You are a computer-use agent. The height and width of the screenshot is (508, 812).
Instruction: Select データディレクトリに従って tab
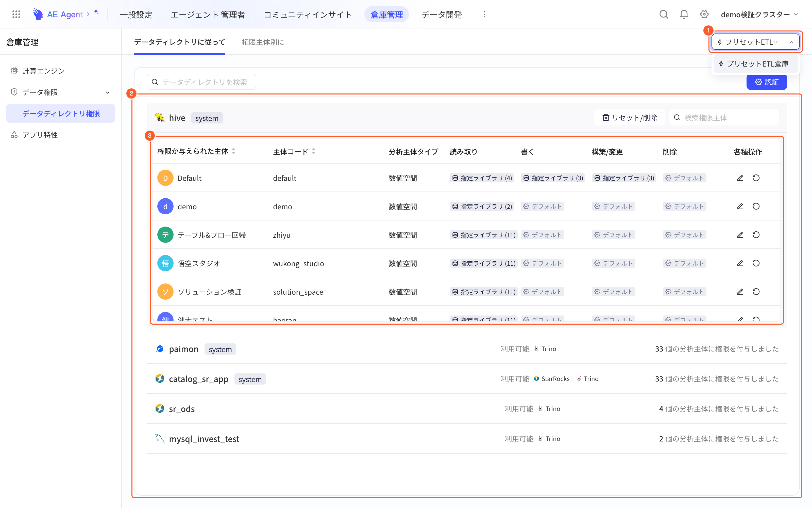tap(179, 42)
